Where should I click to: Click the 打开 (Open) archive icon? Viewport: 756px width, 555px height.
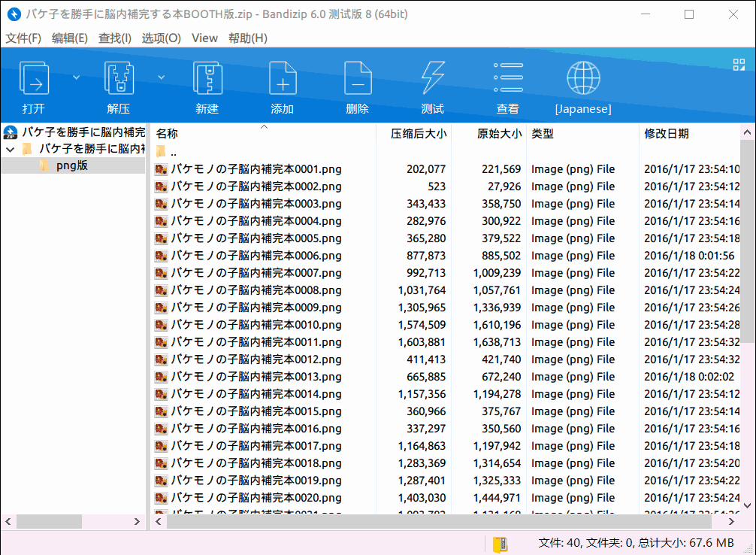click(x=34, y=78)
